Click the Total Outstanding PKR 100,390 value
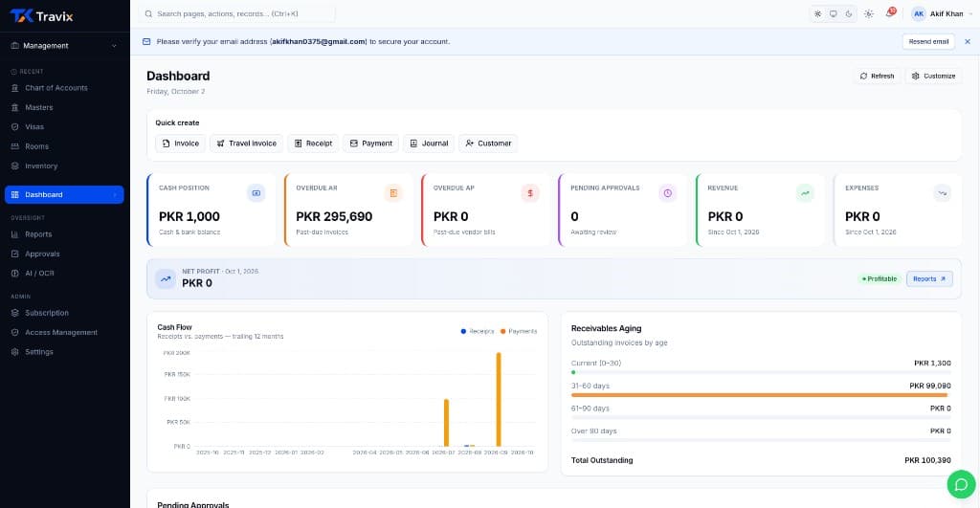Screen dimensions: 980x508 tap(927, 460)
